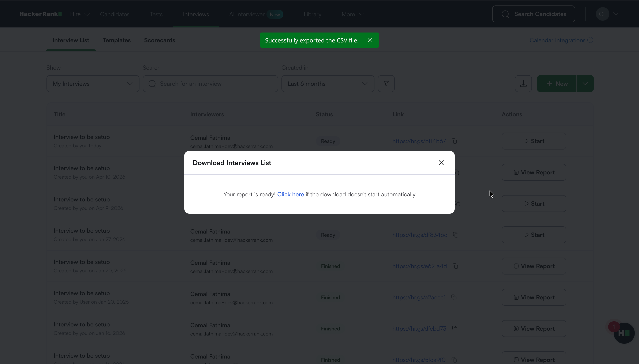Close the Download Interviews List dialog
Image resolution: width=639 pixels, height=364 pixels.
(x=441, y=163)
